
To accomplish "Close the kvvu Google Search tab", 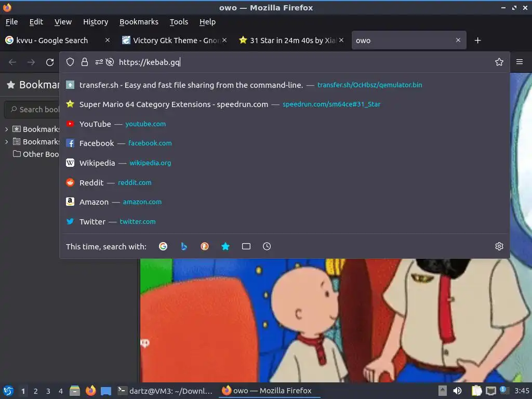I will [x=108, y=40].
